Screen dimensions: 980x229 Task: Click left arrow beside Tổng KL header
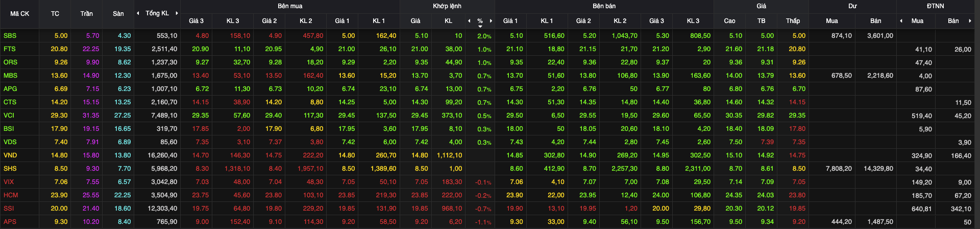(138, 13)
